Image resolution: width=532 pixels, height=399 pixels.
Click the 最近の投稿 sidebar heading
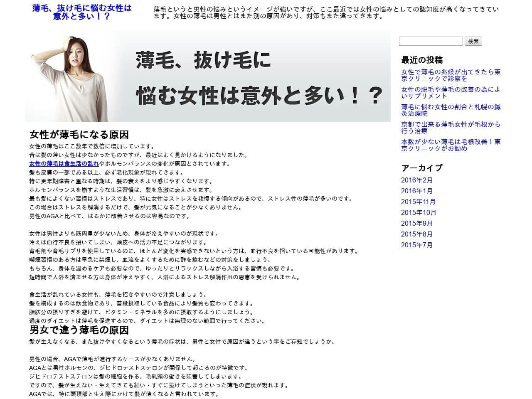(422, 60)
